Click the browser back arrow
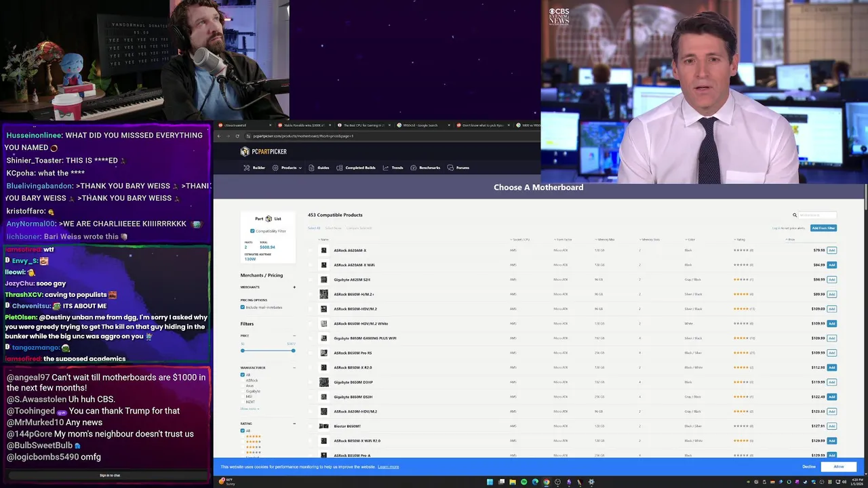 pos(219,136)
